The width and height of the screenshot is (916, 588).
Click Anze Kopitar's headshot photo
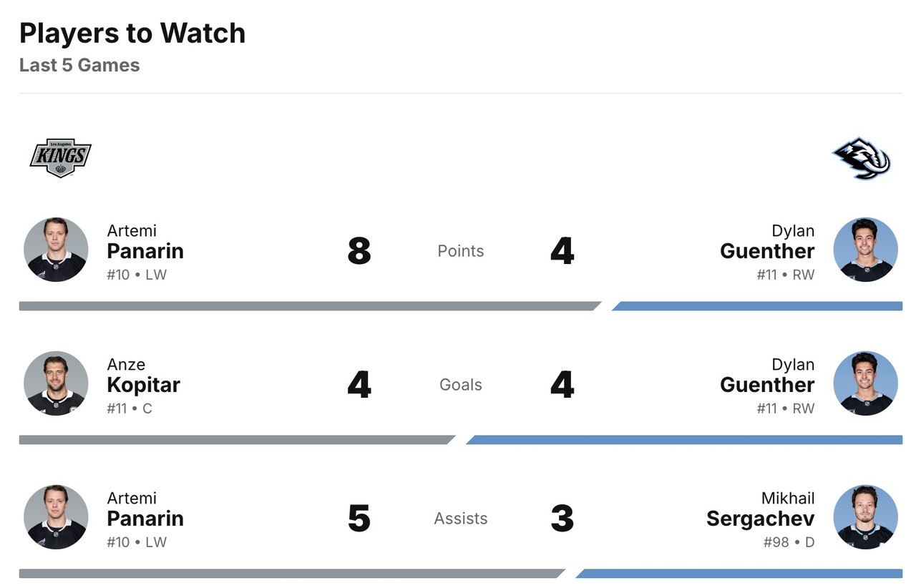click(56, 383)
